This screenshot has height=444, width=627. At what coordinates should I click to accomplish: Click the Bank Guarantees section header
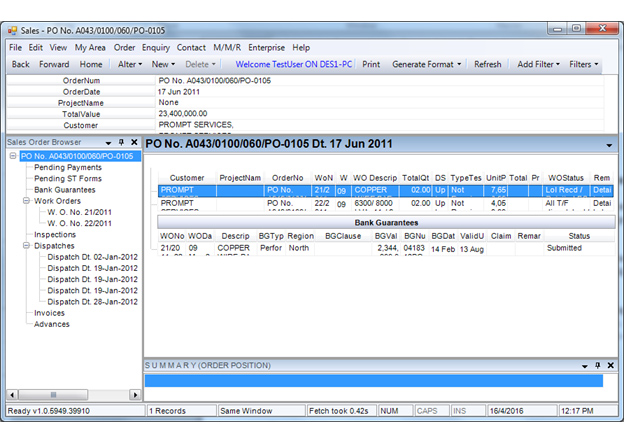point(389,222)
